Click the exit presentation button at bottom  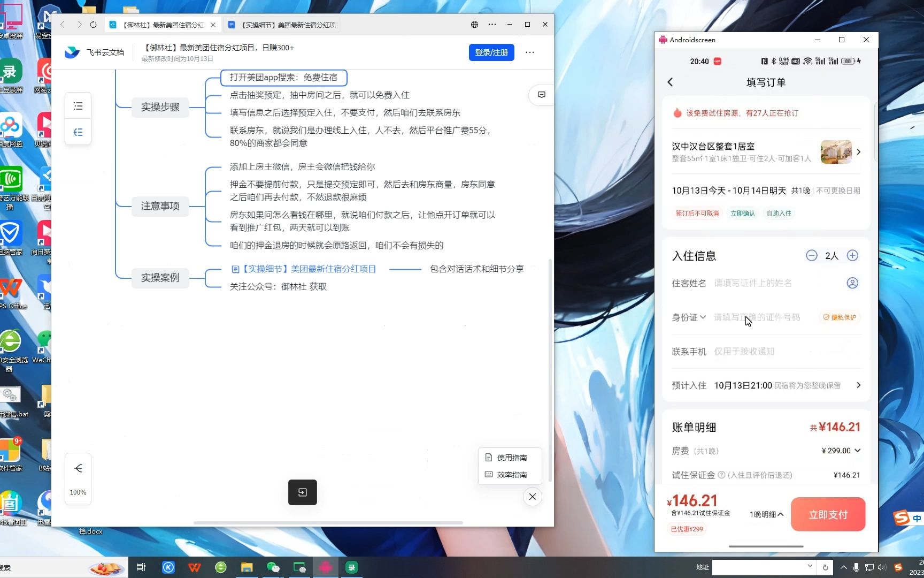303,492
